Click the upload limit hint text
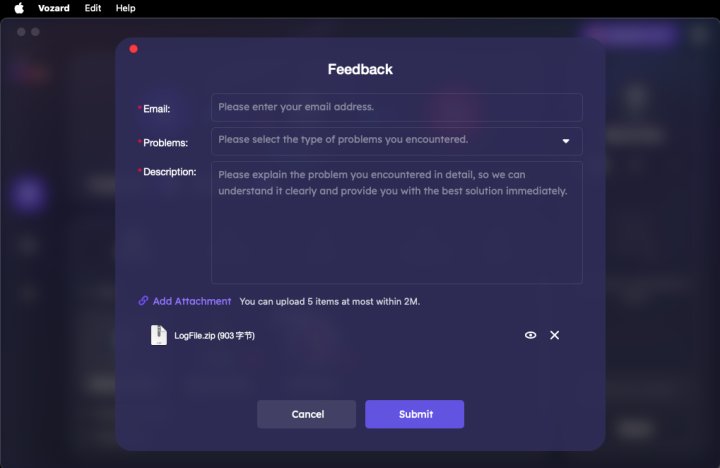 coord(330,302)
